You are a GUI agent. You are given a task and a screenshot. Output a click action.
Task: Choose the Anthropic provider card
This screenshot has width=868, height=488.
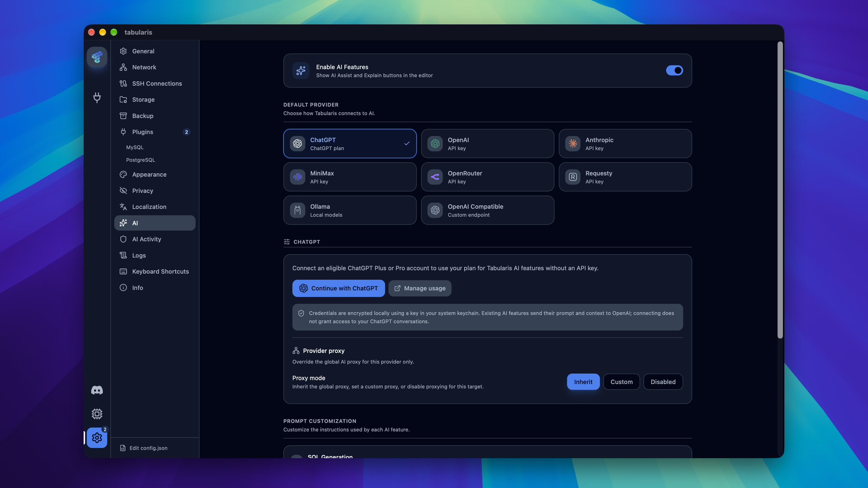click(x=625, y=144)
